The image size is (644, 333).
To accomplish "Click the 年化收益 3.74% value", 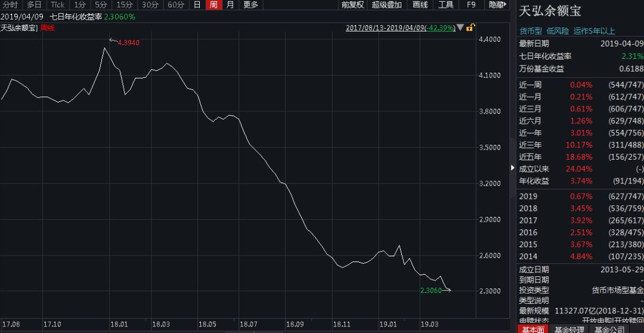I will click(581, 181).
